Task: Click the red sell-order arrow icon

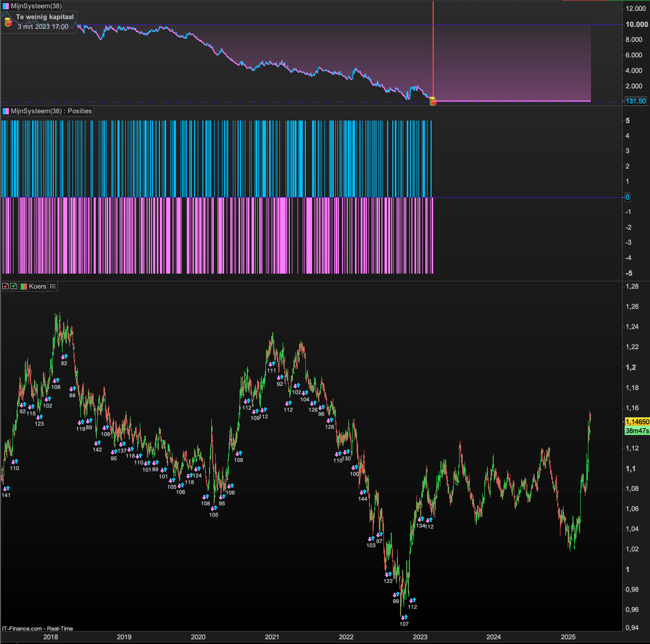Action: (x=6, y=286)
